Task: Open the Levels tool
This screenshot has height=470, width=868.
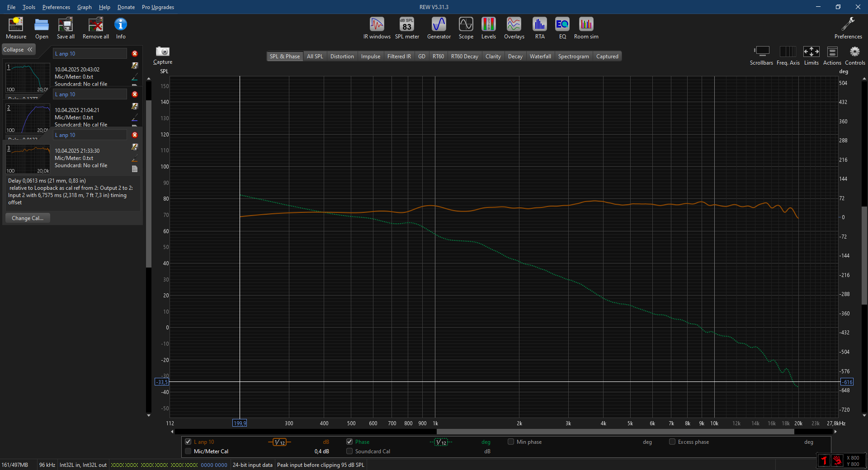Action: click(x=489, y=28)
